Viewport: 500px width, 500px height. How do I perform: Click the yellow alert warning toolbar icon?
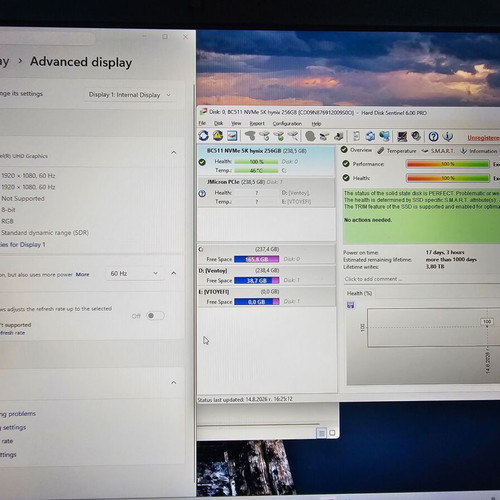[x=218, y=136]
